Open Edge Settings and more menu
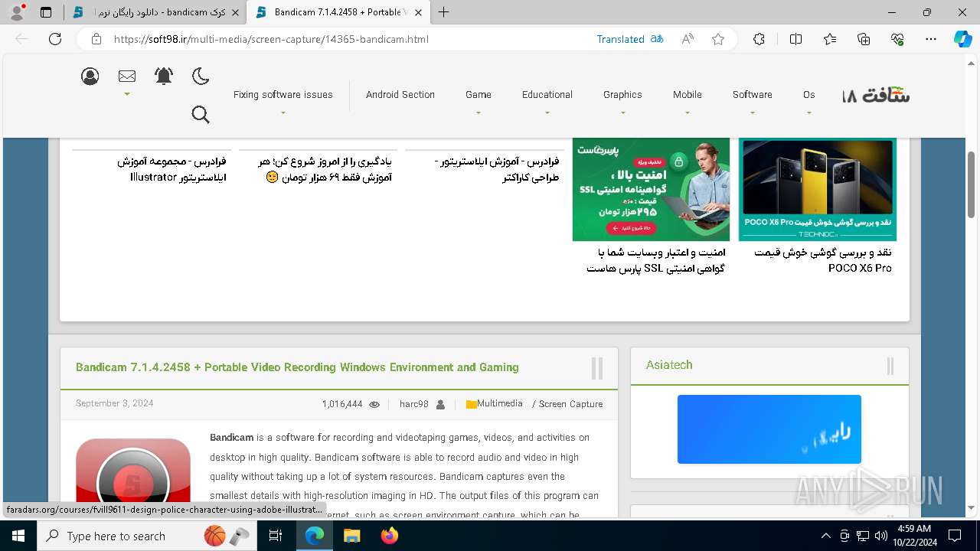This screenshot has height=551, width=980. 931,39
